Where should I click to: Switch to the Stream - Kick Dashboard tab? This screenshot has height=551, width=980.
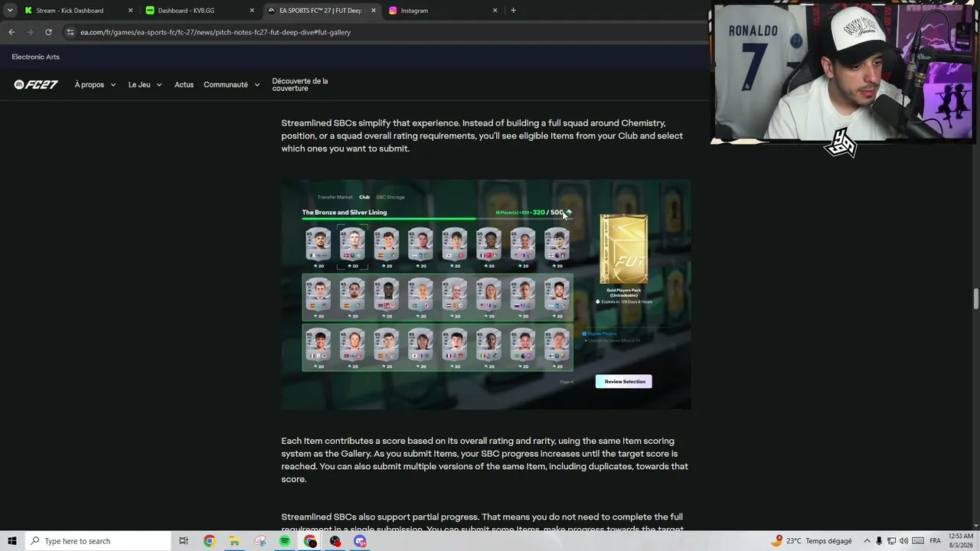point(78,11)
